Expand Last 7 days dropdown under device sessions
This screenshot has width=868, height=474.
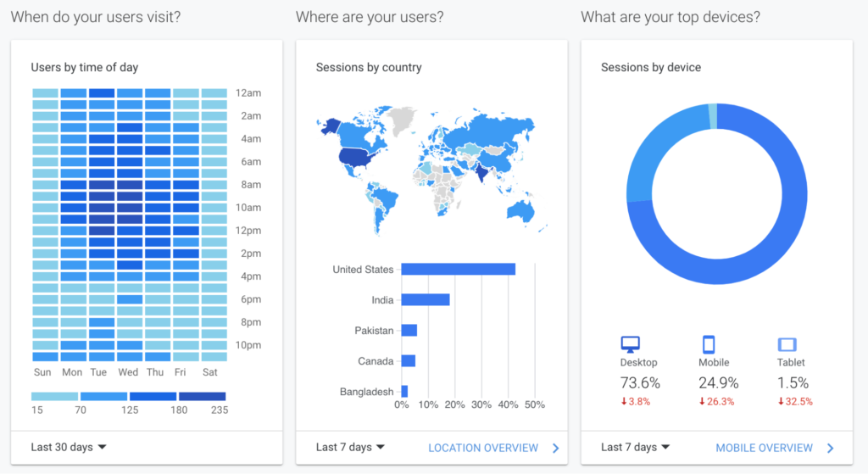(x=635, y=448)
